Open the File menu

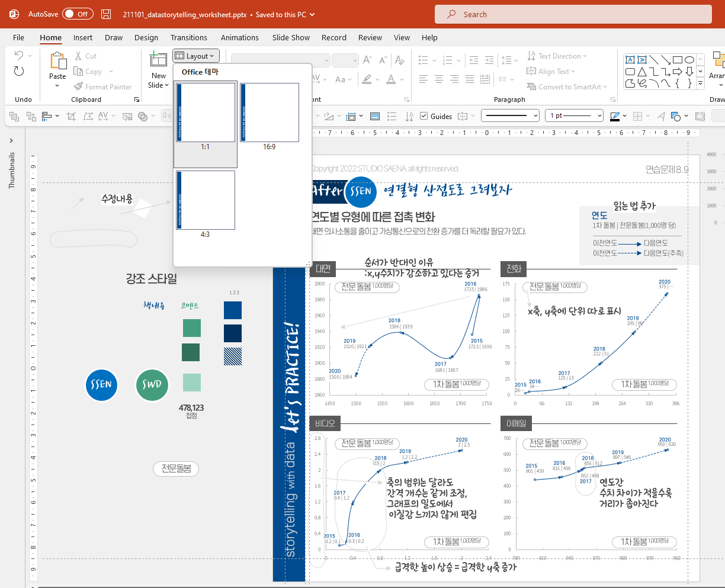coord(19,37)
